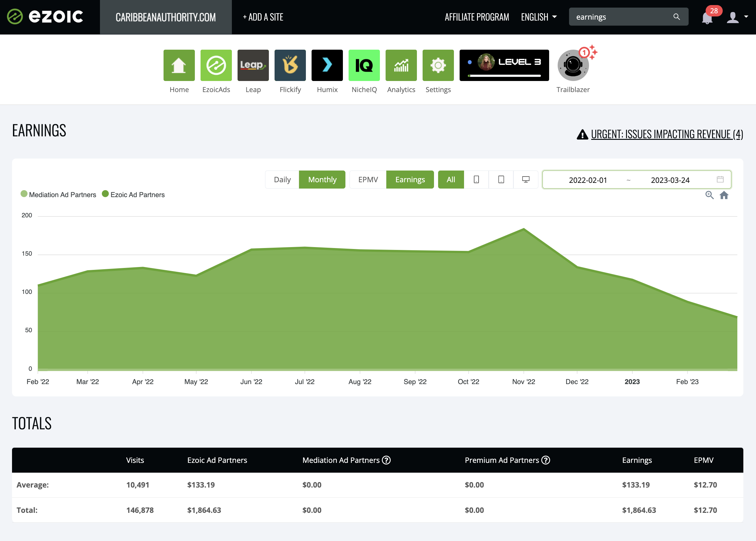Select the CARIBBEANAUTHORITY.COM site tab

(x=165, y=17)
